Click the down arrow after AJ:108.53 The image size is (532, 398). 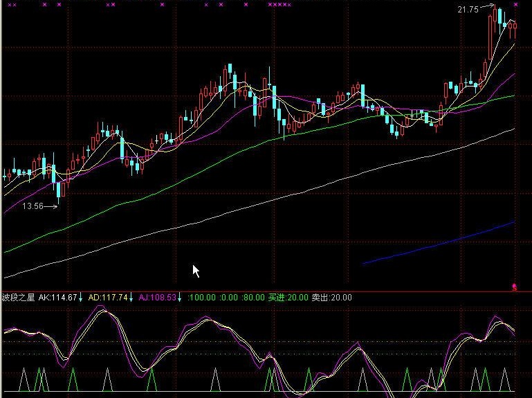[x=179, y=298]
